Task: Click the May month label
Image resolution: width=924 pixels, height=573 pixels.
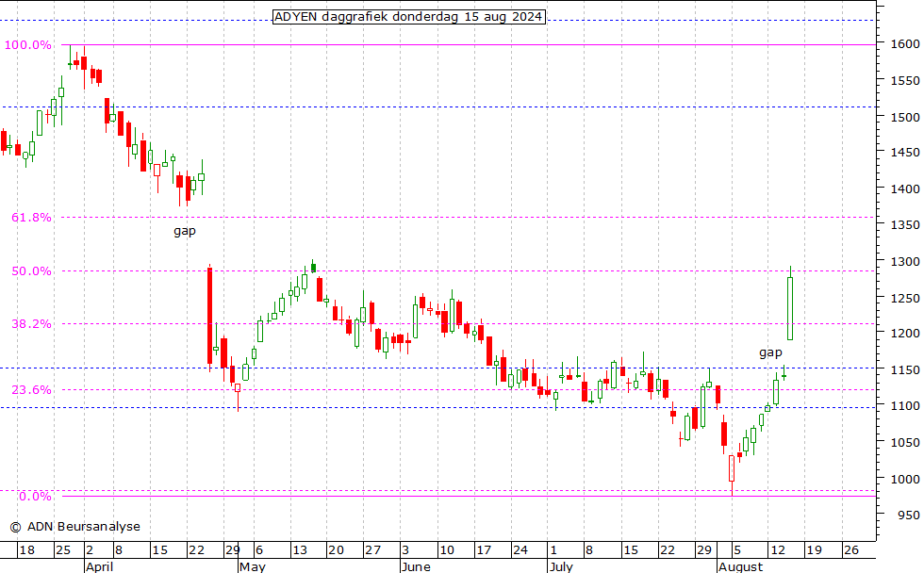Action: 253,566
